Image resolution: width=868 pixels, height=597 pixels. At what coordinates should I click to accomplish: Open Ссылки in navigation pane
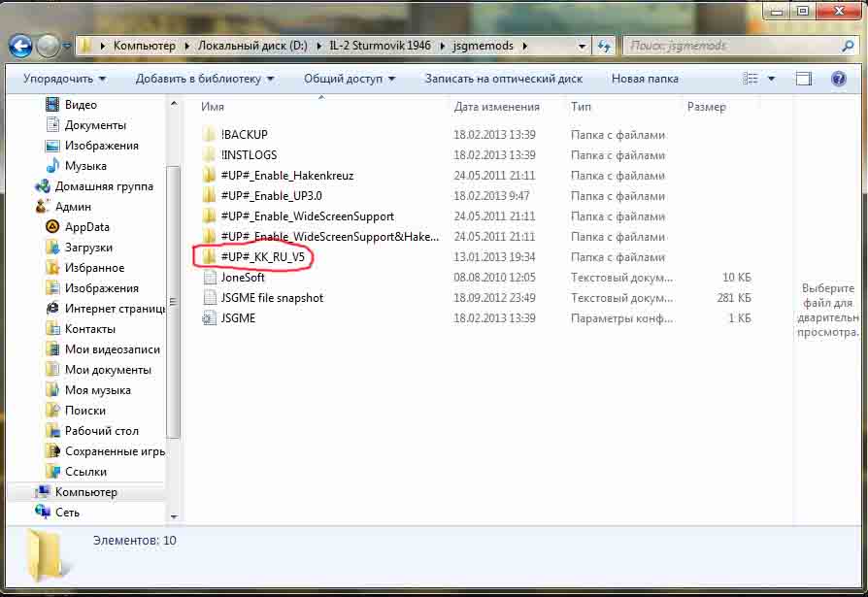[x=85, y=473]
